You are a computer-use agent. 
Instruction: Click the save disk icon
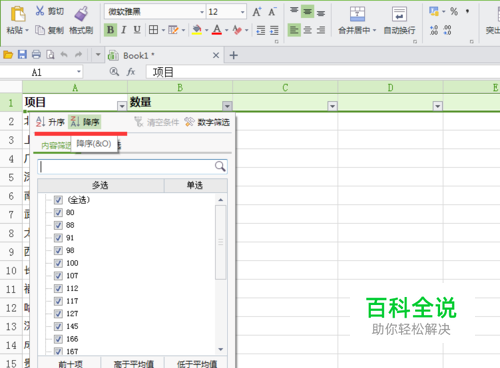[x=22, y=55]
